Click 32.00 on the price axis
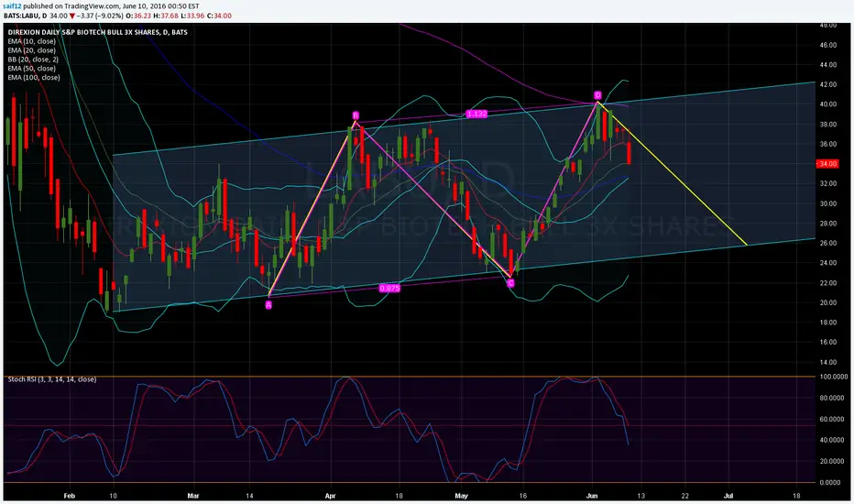 (827, 183)
